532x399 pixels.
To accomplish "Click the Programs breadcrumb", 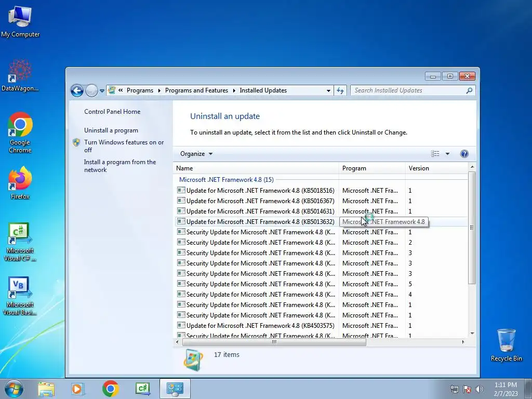I will [x=140, y=90].
